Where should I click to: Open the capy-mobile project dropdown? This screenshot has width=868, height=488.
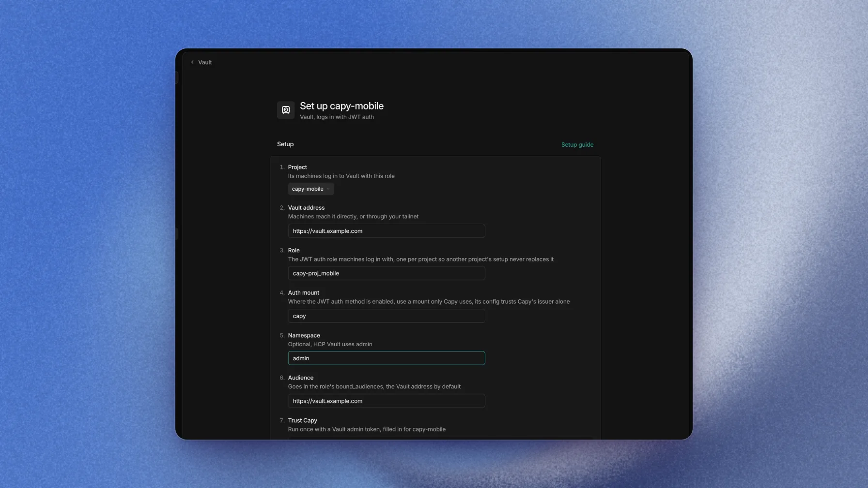pos(311,189)
